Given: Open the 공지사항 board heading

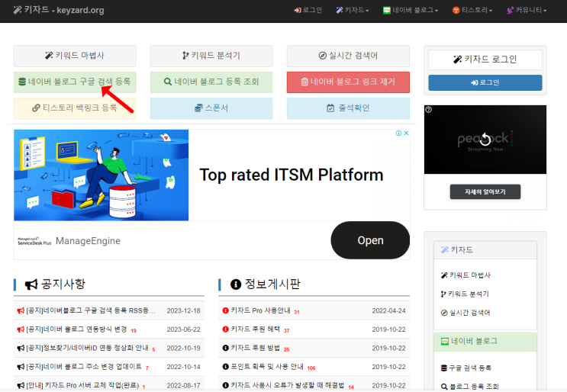Looking at the screenshot, I should tap(63, 284).
